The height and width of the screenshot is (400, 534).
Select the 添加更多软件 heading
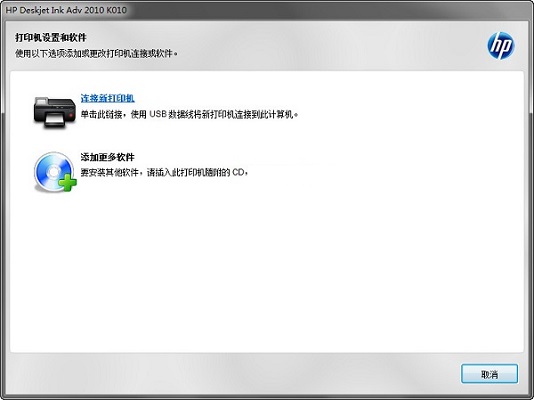[x=107, y=157]
